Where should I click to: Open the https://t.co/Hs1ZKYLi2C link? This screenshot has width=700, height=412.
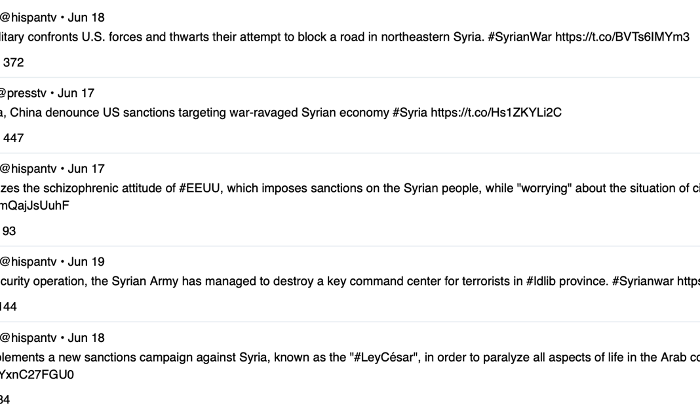pyautogui.click(x=496, y=112)
